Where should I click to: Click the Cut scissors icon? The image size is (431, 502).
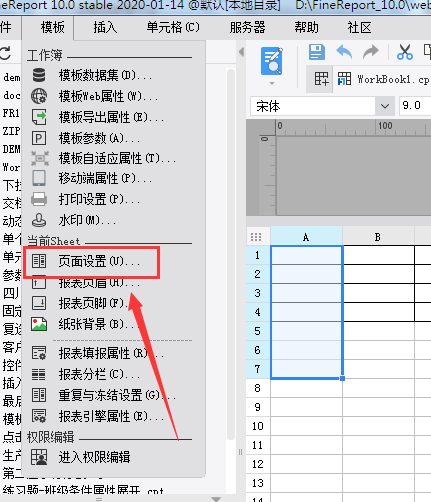pos(405,52)
